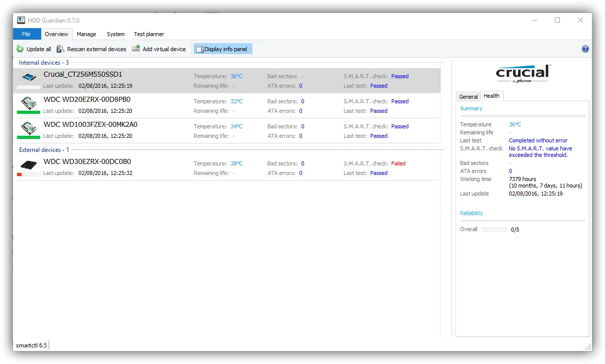The width and height of the screenshot is (605, 364).
Task: Click the window resize grip in status bar
Action: (x=588, y=347)
